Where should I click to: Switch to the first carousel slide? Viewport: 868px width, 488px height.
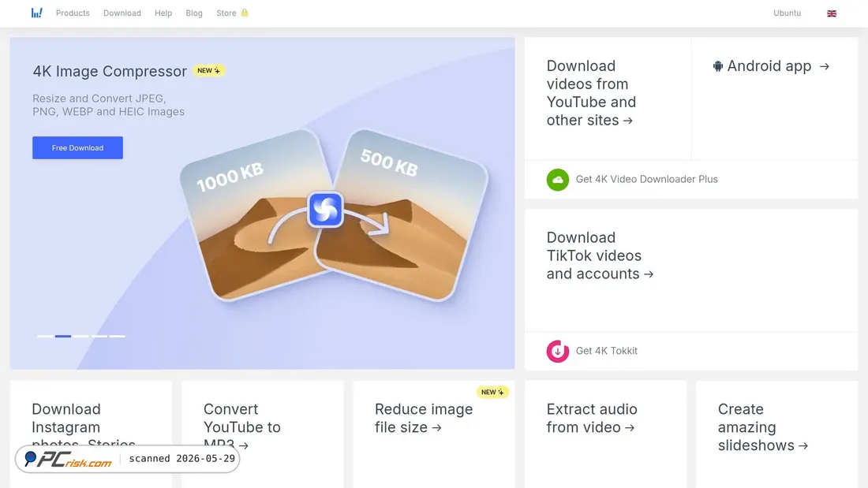[45, 336]
